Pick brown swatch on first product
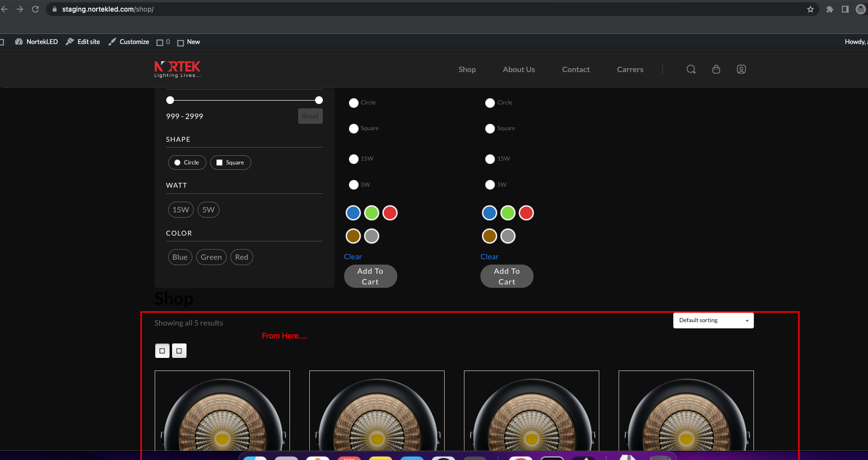The image size is (868, 460). [x=353, y=236]
